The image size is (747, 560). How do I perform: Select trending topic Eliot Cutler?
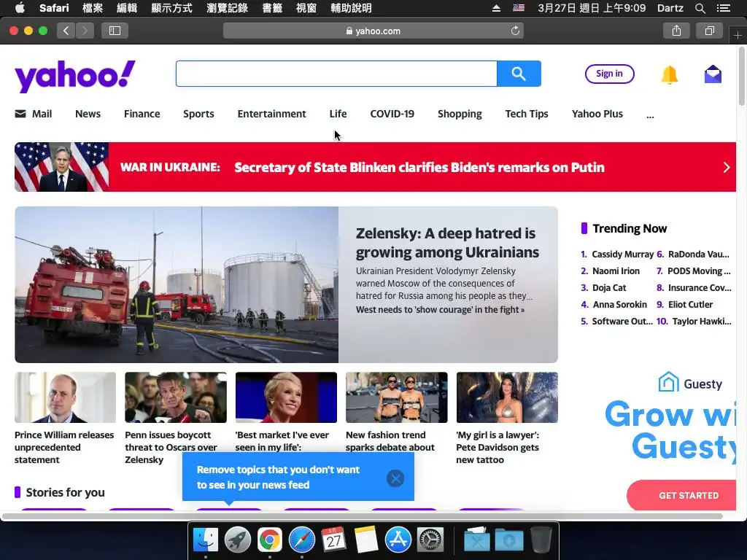(x=690, y=304)
